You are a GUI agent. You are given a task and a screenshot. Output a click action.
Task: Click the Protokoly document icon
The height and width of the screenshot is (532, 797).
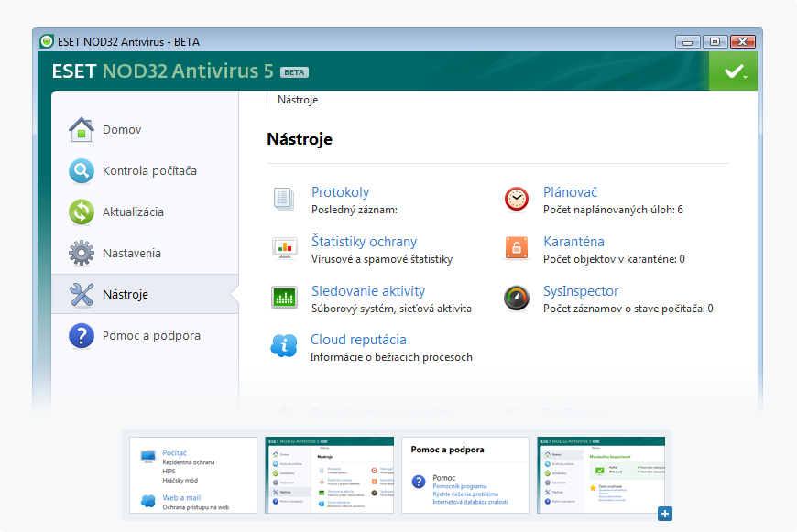[x=284, y=198]
